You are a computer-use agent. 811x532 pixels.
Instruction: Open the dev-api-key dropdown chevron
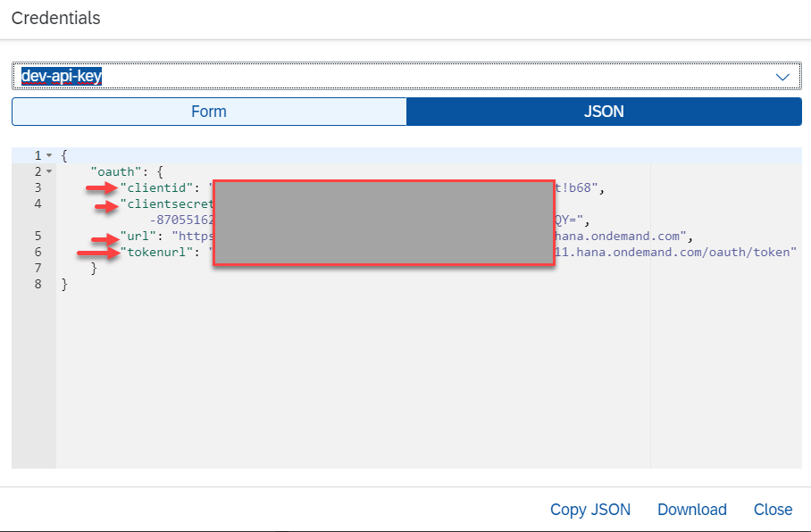pos(783,78)
